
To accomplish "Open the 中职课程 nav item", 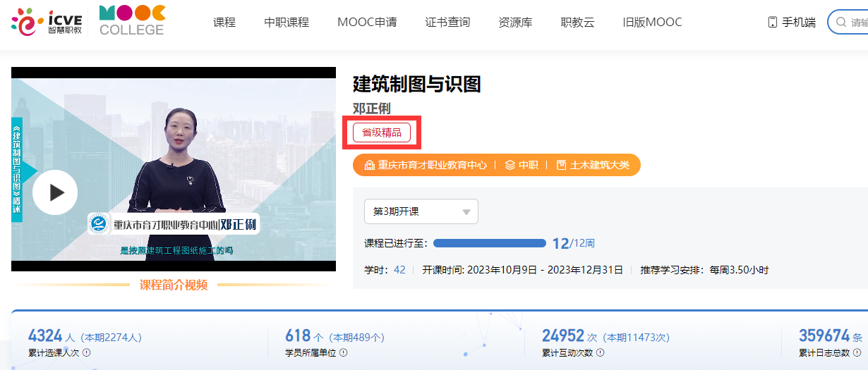I will [x=287, y=22].
